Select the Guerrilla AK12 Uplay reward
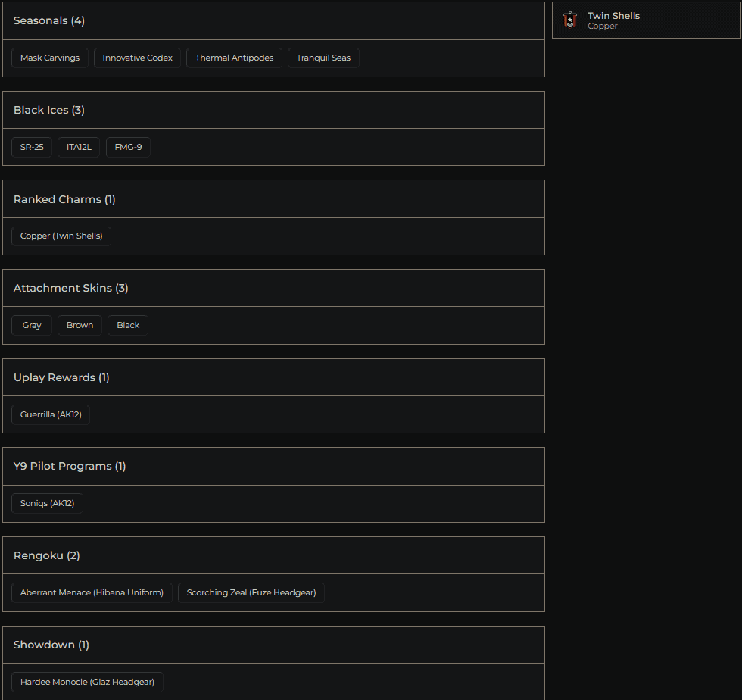Viewport: 742px width, 700px height. point(50,414)
